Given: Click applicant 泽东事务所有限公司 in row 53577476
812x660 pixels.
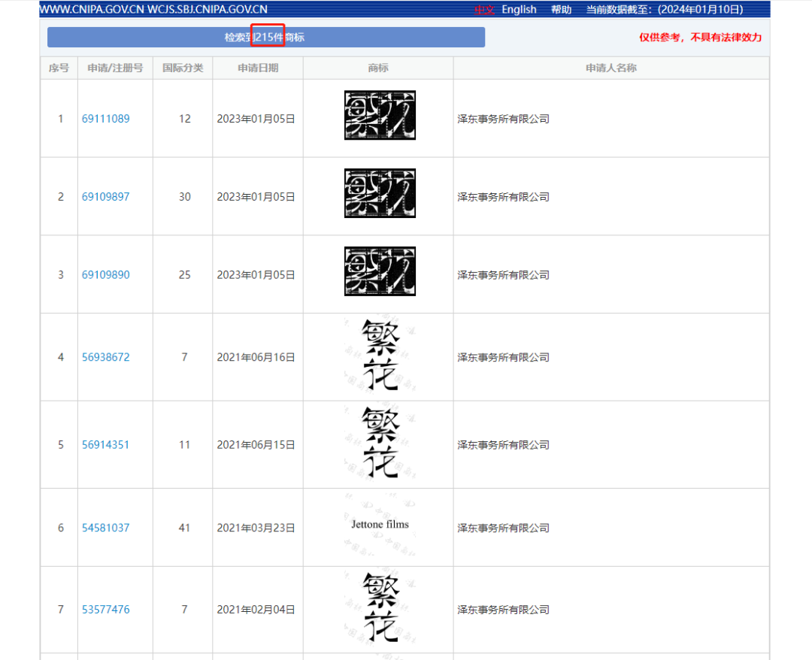Looking at the screenshot, I should (x=503, y=610).
